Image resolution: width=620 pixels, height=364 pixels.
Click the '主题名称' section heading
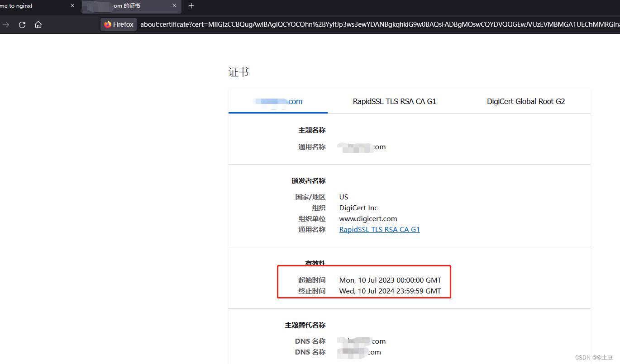(312, 130)
